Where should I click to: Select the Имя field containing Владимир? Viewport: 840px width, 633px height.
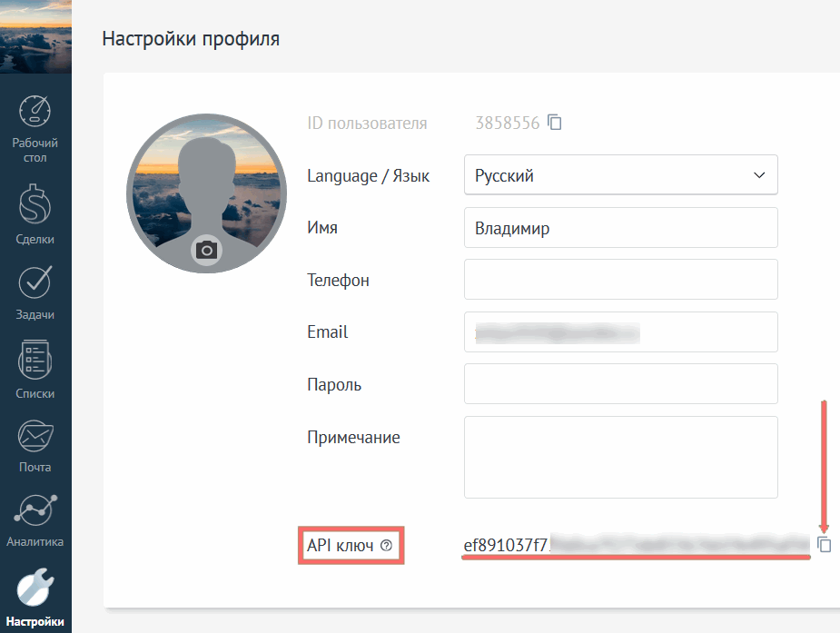pos(620,227)
